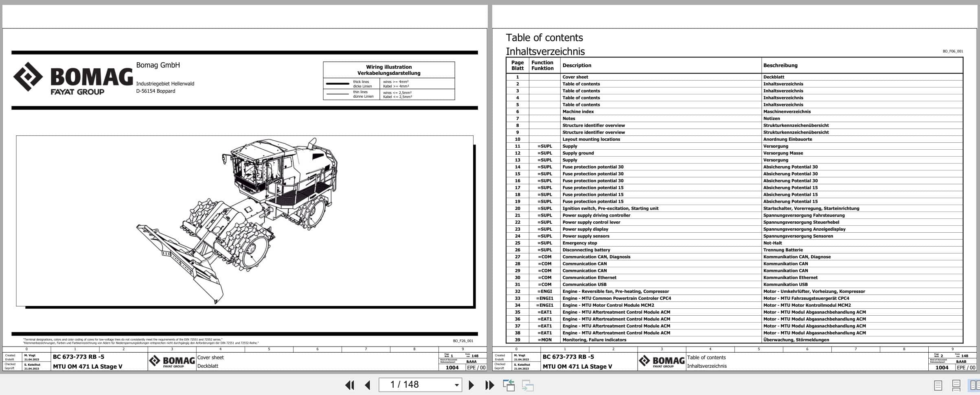This screenshot has width=980, height=395.
Task: Click 'Industriegebiet Hellerwald' address line
Action: coord(165,84)
